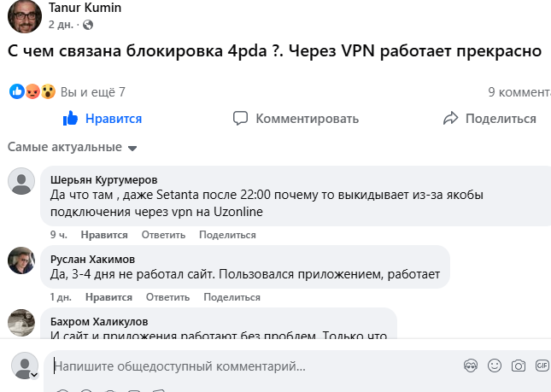Open Tanur Kumin's profile name link
This screenshot has width=551, height=392.
tap(85, 8)
